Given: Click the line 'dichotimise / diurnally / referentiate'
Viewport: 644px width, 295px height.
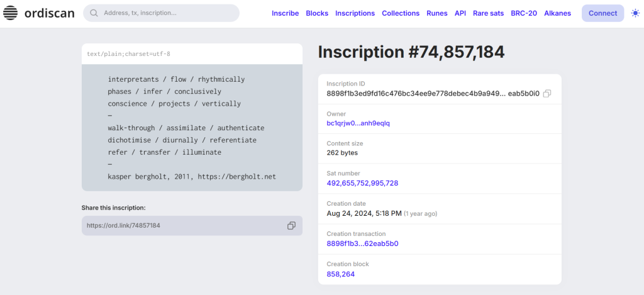Looking at the screenshot, I should pos(182,140).
